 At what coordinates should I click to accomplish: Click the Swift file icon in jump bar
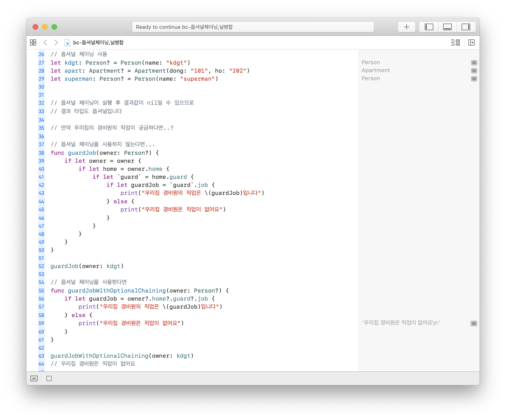[x=67, y=42]
